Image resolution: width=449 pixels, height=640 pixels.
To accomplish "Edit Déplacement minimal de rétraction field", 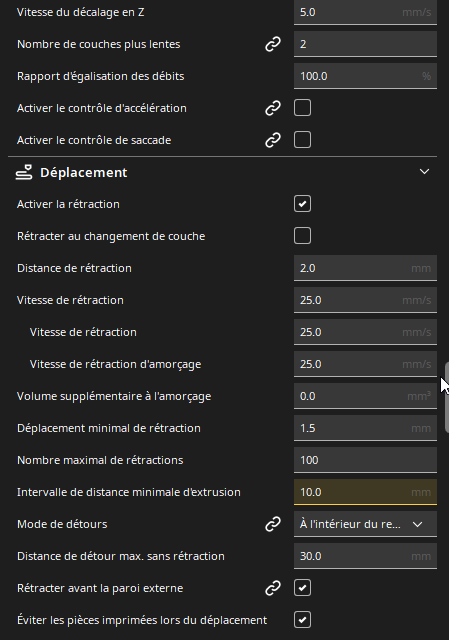I will coord(365,428).
